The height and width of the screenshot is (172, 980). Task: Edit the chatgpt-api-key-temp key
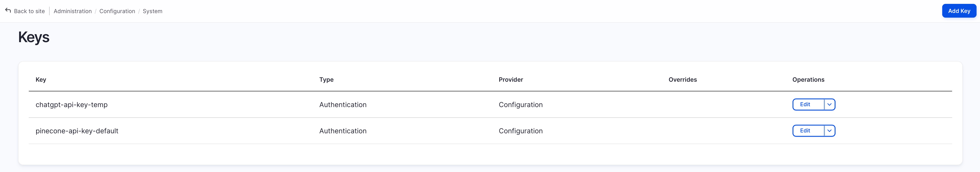click(x=805, y=104)
